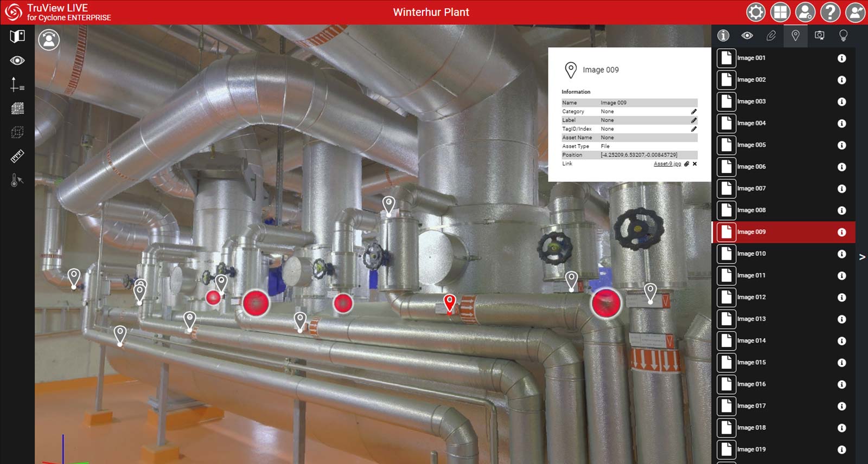Image resolution: width=868 pixels, height=464 pixels.
Task: Remove the Asset-9.jpg link
Action: point(694,164)
